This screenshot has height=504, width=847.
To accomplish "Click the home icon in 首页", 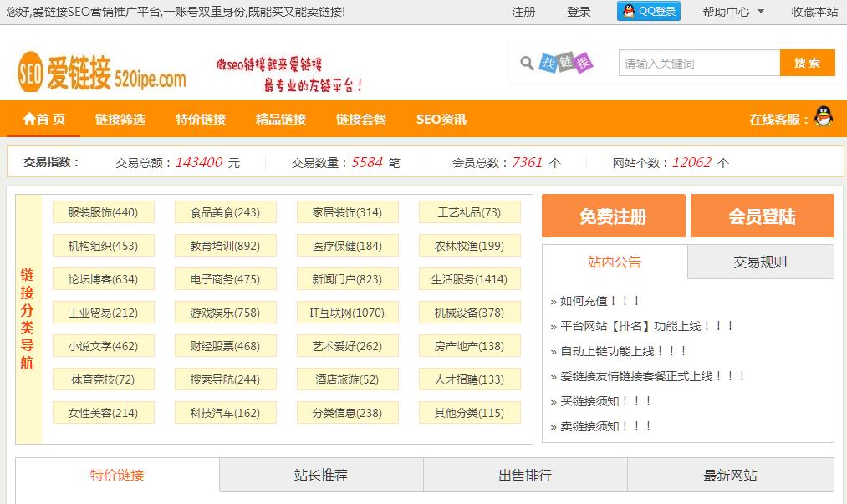I will pos(30,119).
